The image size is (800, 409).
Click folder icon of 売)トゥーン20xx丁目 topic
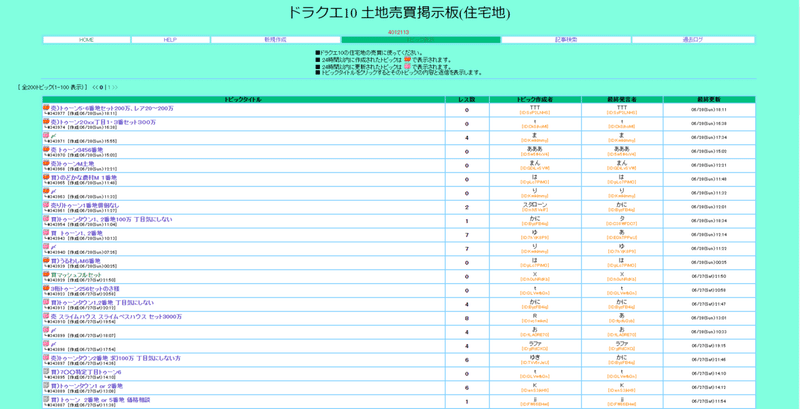(46, 122)
